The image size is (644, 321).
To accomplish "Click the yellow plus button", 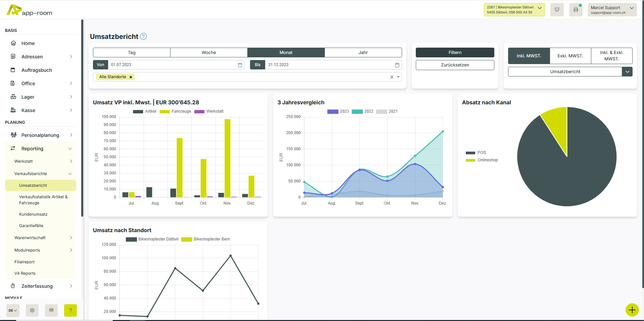I will point(632,310).
